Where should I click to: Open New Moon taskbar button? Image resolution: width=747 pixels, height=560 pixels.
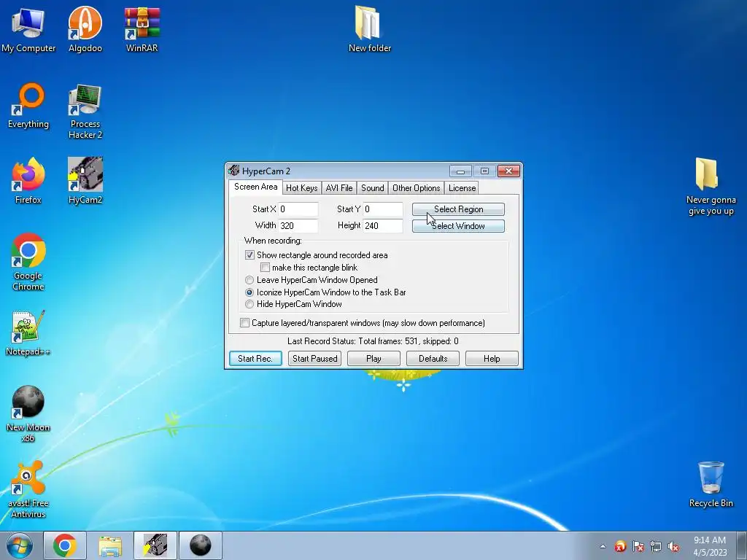(201, 545)
